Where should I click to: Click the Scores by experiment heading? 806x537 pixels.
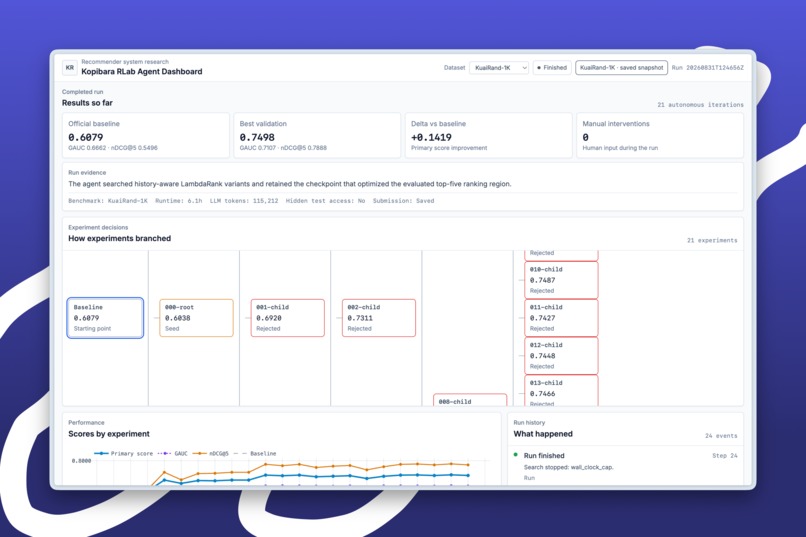(109, 434)
